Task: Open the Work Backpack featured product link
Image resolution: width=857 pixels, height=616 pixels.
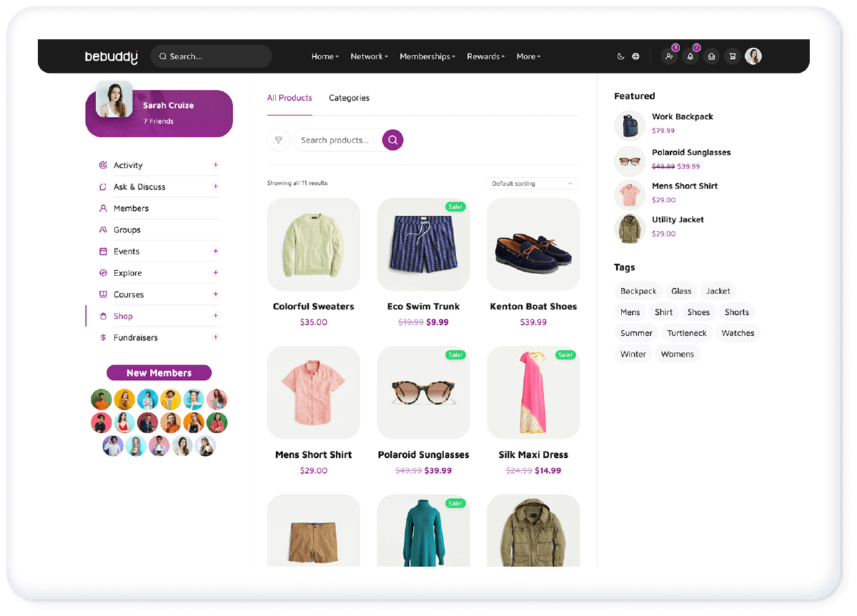Action: pyautogui.click(x=683, y=116)
